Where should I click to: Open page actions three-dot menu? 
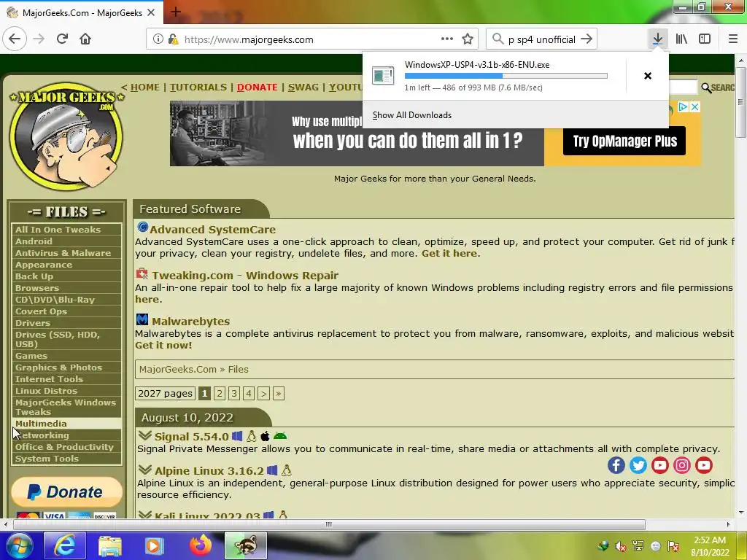[447, 39]
